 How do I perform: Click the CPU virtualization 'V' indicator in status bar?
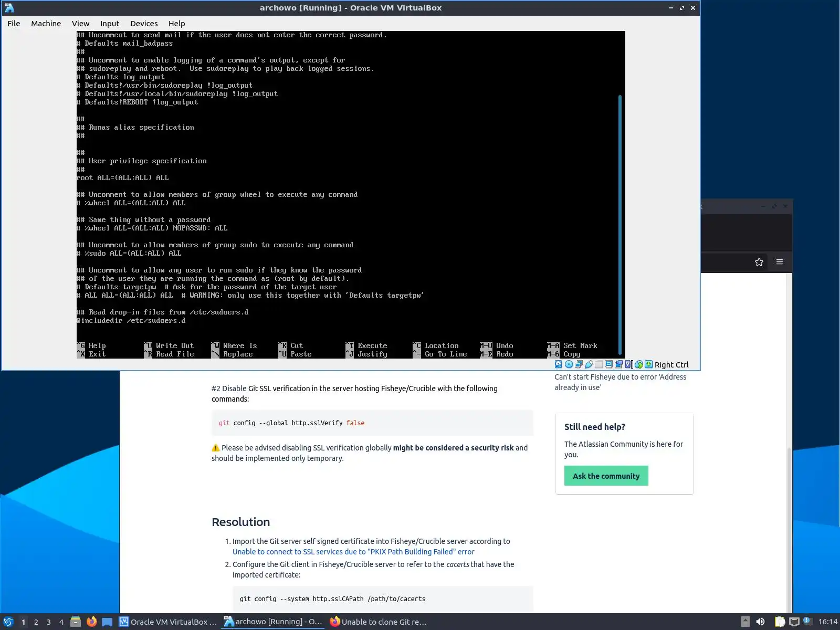[x=628, y=364]
